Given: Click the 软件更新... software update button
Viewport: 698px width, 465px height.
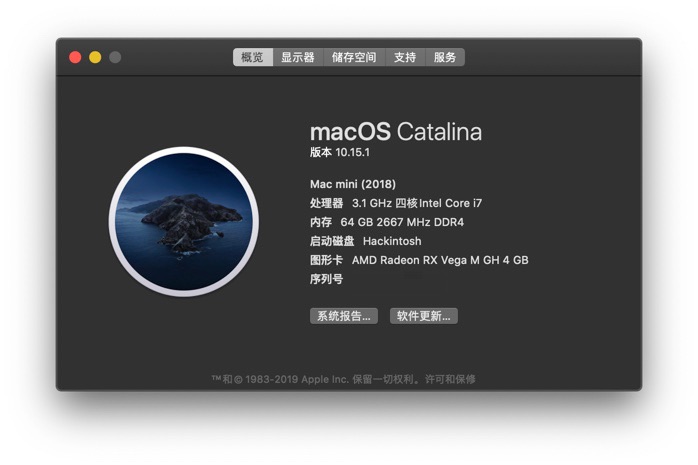Looking at the screenshot, I should pyautogui.click(x=424, y=316).
